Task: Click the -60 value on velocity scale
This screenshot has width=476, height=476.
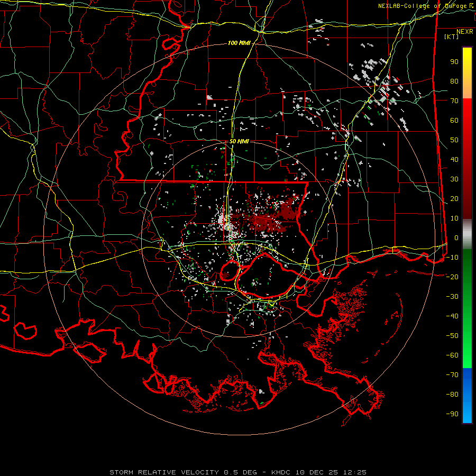Action: 452,355
